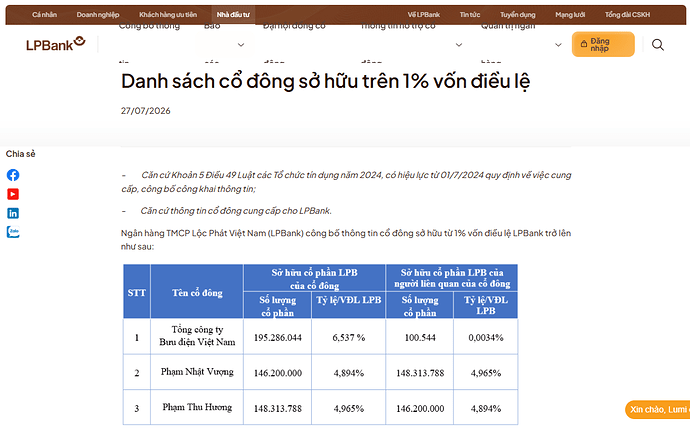Select the Cá nhân tab
The width and height of the screenshot is (690, 430).
(44, 15)
